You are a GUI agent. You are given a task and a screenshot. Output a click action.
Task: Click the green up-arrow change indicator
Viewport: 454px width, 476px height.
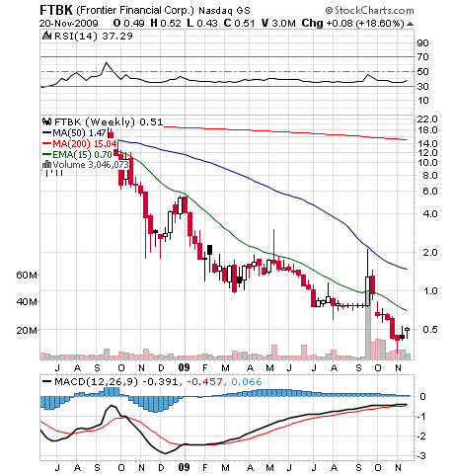pos(410,24)
